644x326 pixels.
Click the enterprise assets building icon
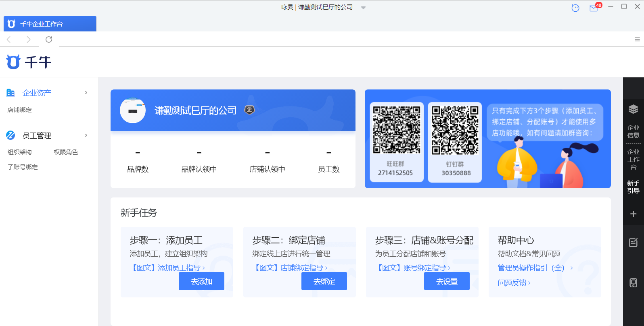pos(10,93)
